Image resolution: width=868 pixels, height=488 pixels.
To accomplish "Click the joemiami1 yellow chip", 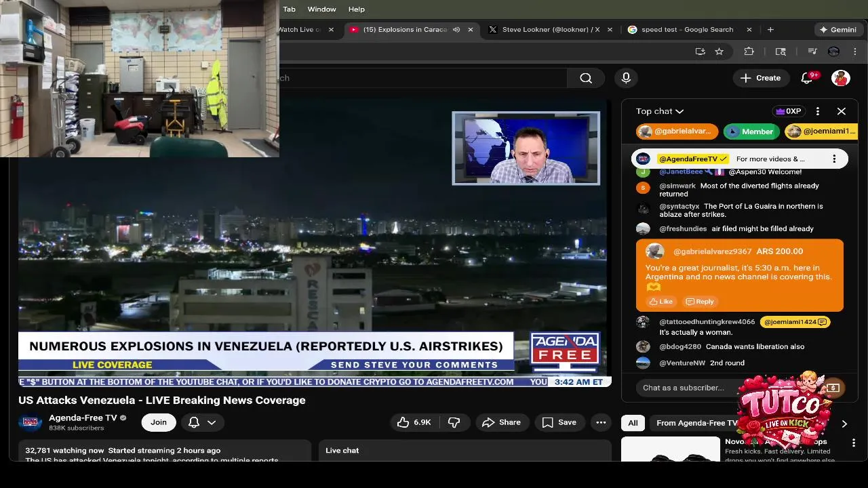I will point(821,131).
